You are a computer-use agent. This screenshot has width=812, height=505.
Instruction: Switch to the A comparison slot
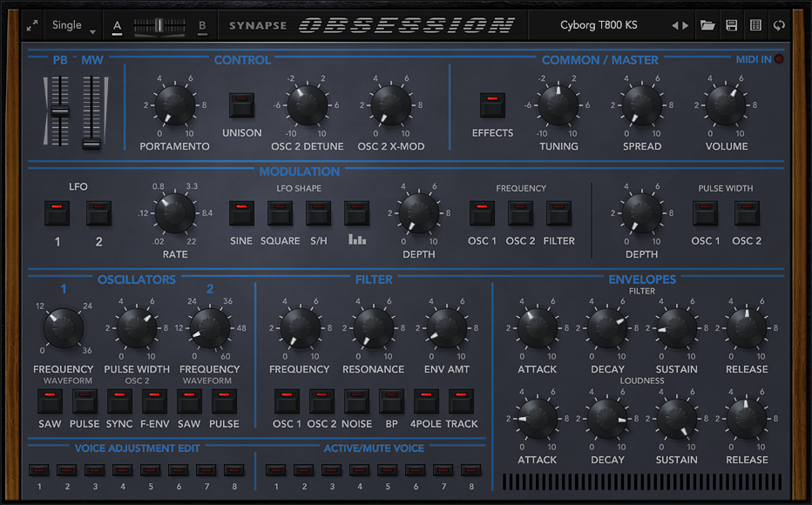pyautogui.click(x=117, y=26)
